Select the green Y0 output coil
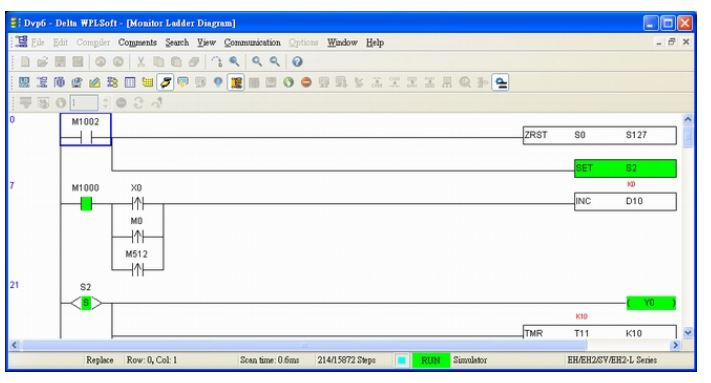 (651, 303)
